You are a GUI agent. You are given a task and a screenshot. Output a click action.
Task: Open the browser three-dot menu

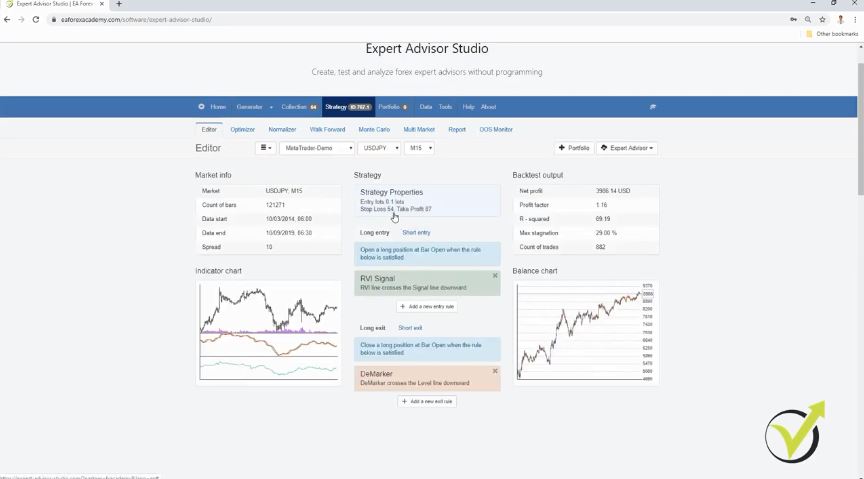click(x=855, y=19)
